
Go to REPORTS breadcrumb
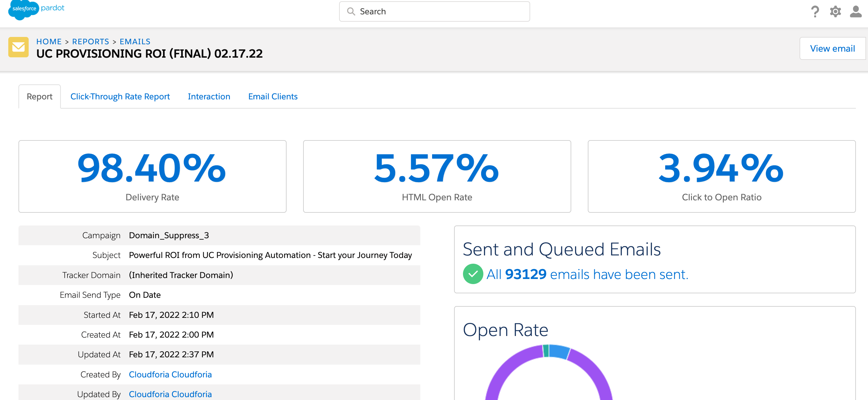91,41
